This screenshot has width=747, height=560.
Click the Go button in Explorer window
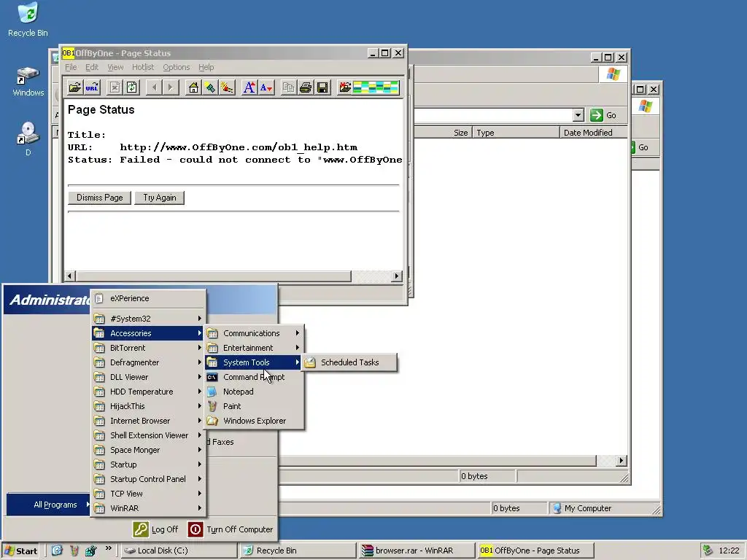point(603,115)
